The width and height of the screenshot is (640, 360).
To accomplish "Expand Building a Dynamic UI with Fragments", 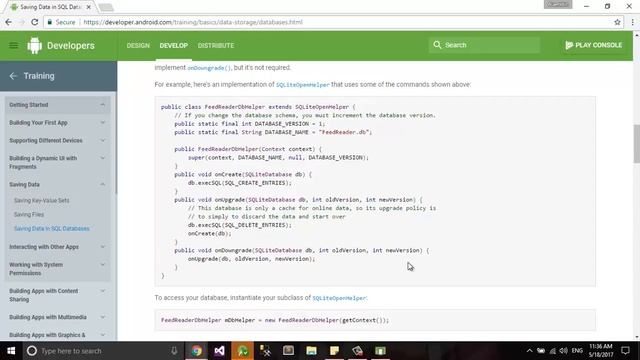I will tap(58, 162).
